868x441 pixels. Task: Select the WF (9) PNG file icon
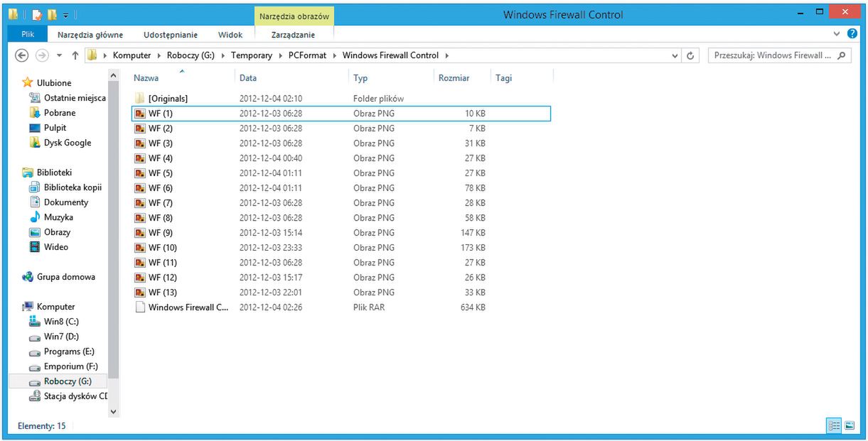click(x=140, y=233)
